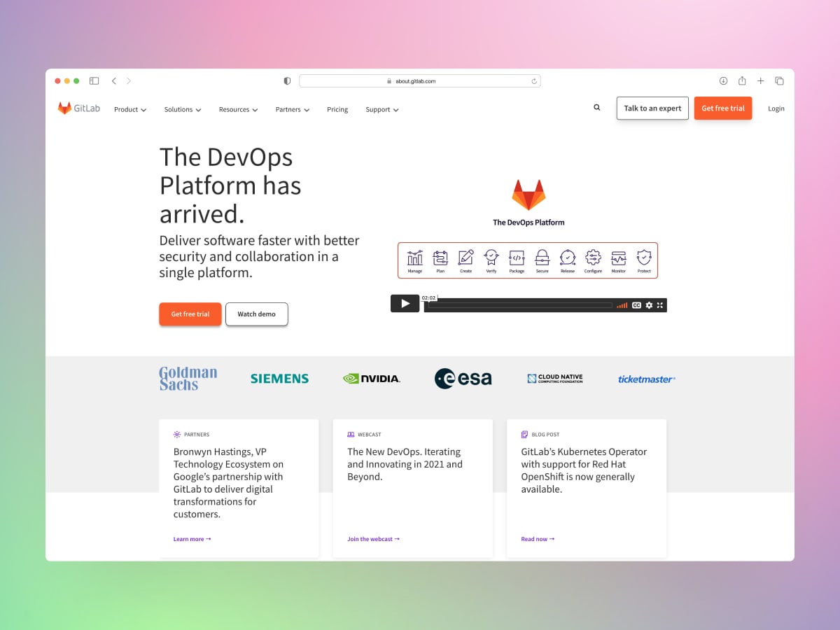840x630 pixels.
Task: Open a new tab with the plus icon
Action: click(761, 81)
